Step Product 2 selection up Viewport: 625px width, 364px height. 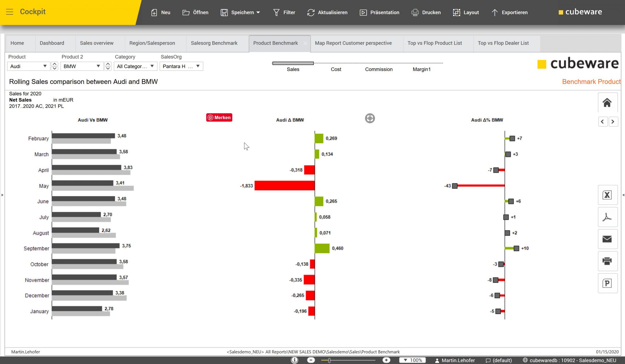click(x=108, y=64)
